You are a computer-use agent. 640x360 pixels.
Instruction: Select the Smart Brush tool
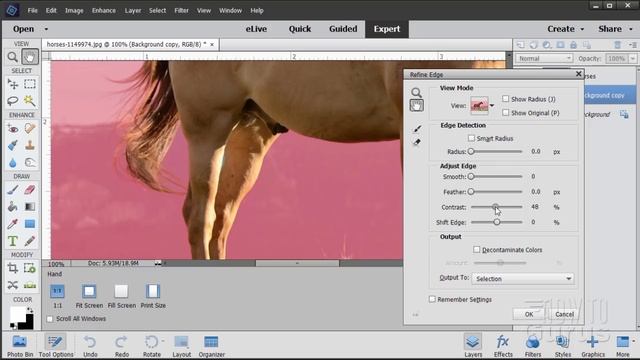pyautogui.click(x=13, y=145)
